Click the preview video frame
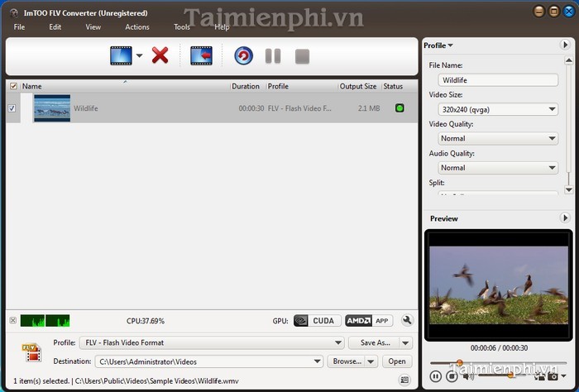This screenshot has width=579, height=392. pos(499,285)
